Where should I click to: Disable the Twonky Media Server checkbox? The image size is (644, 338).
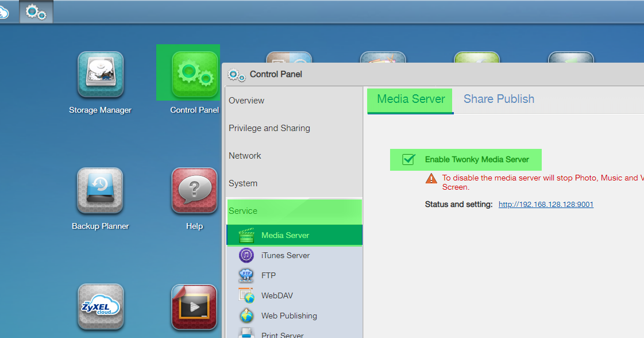[x=409, y=159]
